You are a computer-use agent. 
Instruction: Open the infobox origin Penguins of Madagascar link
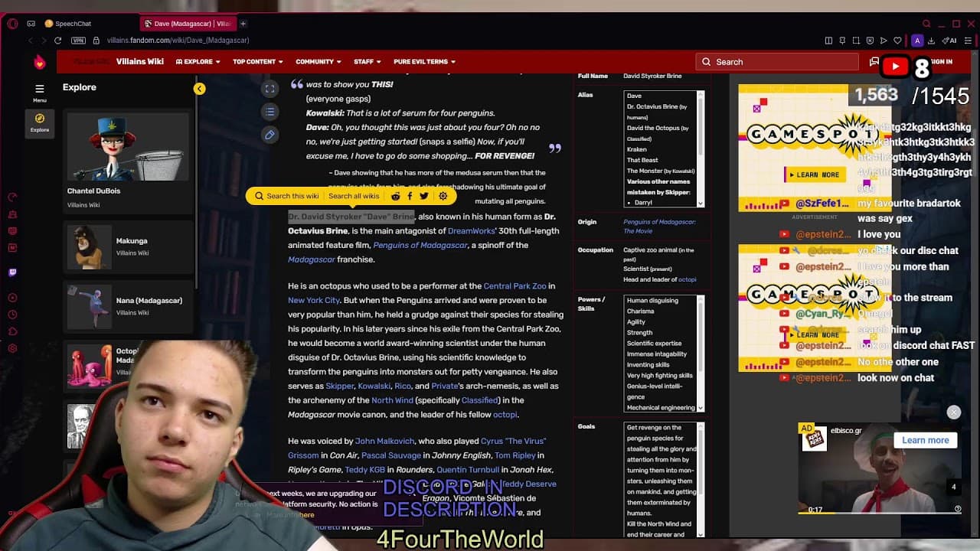point(659,227)
